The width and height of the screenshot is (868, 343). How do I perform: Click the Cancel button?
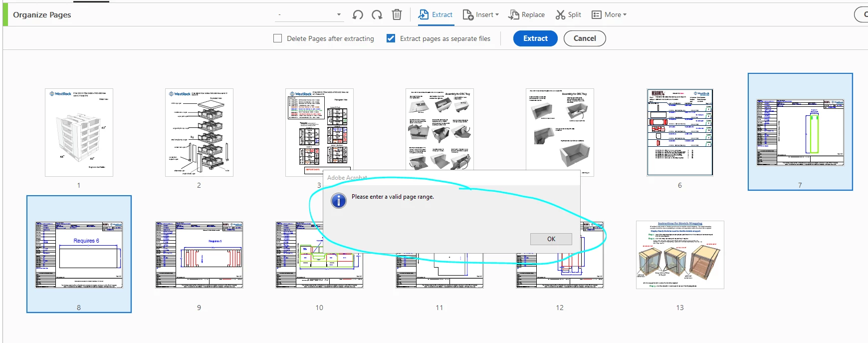point(585,38)
